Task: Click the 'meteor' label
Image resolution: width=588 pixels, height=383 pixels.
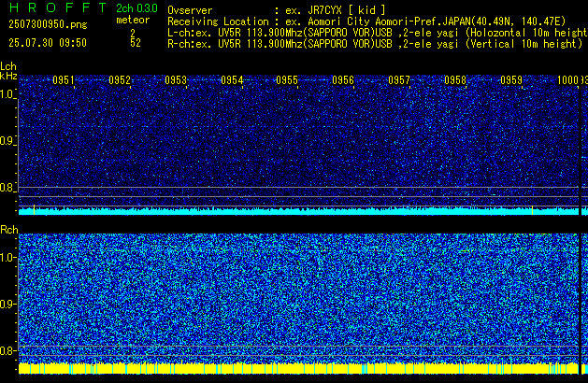Action: 133,20
